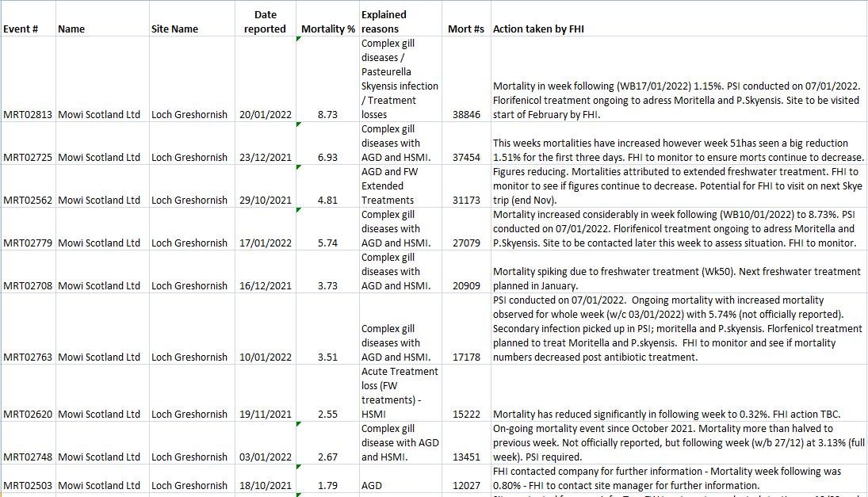Select the date cell 18/10/2021
The width and height of the screenshot is (868, 497).
pos(265,486)
